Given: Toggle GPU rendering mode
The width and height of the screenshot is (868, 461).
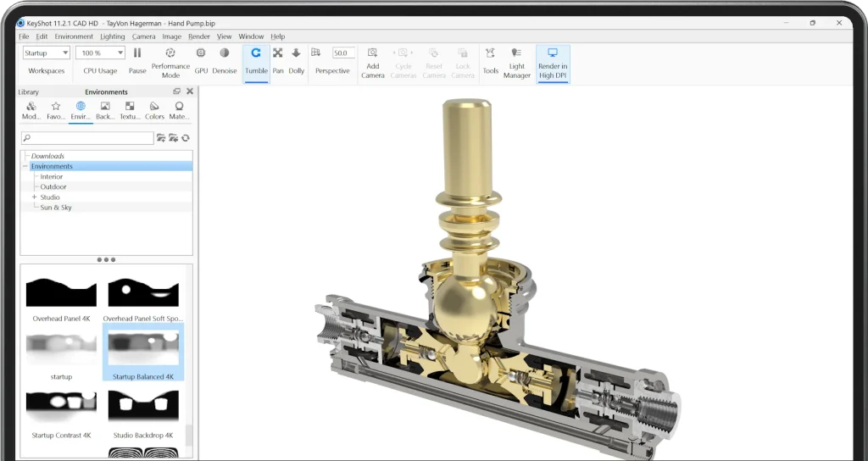Looking at the screenshot, I should [201, 53].
